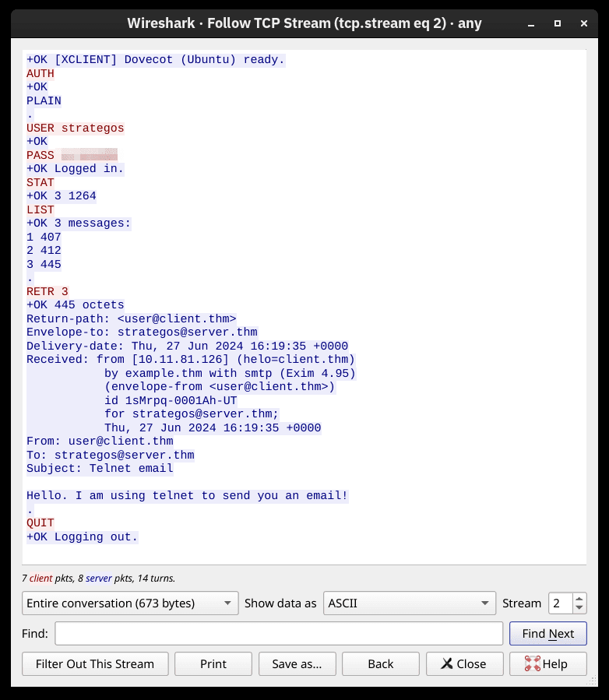Select the 'Subject: Telnet email' line
The image size is (609, 700).
point(100,469)
